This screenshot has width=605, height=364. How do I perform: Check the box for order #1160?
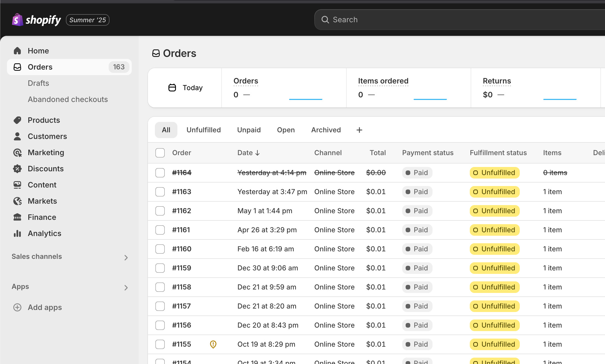tap(160, 249)
